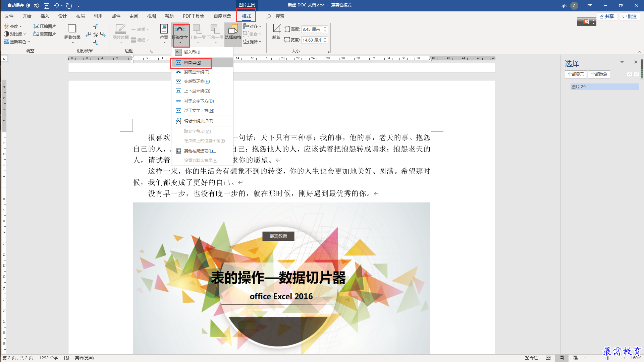
Task: Open the Customize Quick Access Toolbar arrow
Action: click(x=79, y=6)
